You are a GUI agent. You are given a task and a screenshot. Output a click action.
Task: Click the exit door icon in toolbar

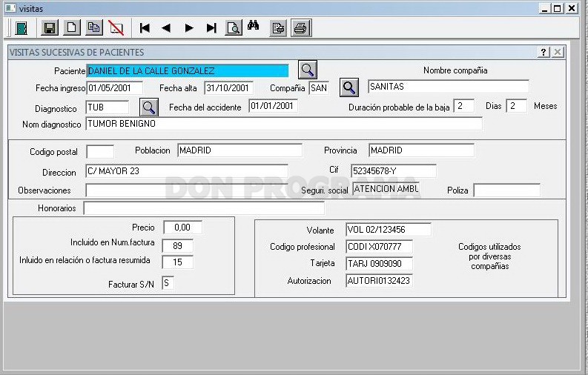[x=22, y=28]
